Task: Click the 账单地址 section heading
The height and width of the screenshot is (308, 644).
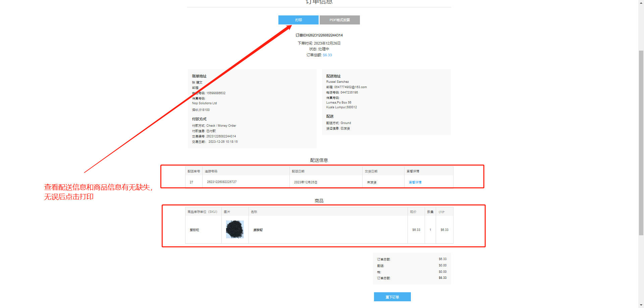Action: click(x=199, y=76)
